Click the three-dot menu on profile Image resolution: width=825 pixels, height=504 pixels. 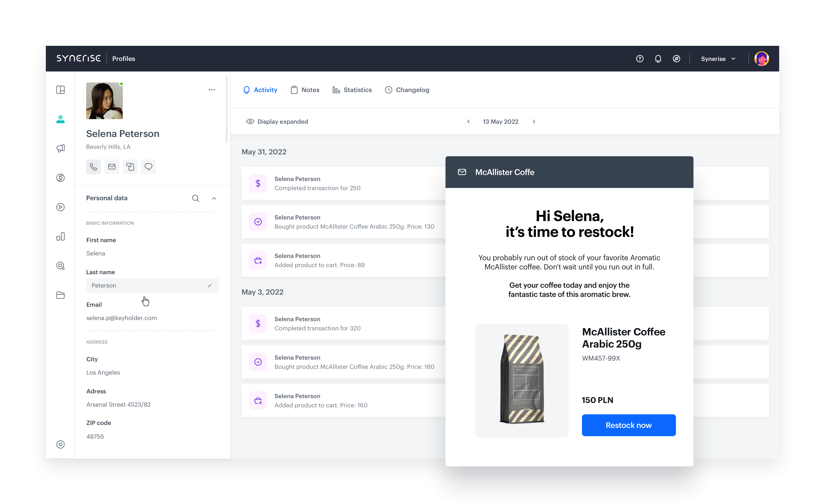pos(212,90)
